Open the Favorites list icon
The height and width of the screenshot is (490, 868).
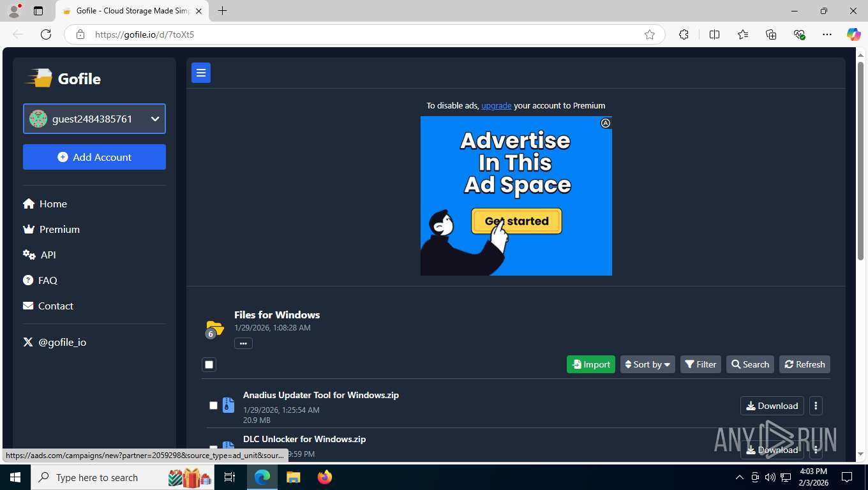[x=743, y=34]
